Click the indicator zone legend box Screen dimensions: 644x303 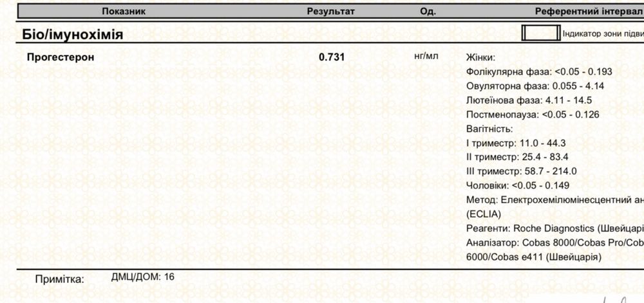coord(539,33)
